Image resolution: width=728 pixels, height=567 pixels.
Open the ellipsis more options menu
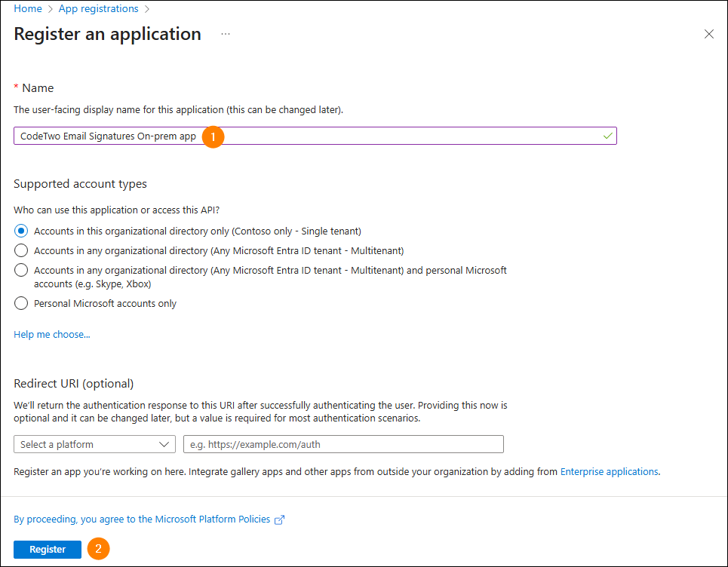[226, 35]
